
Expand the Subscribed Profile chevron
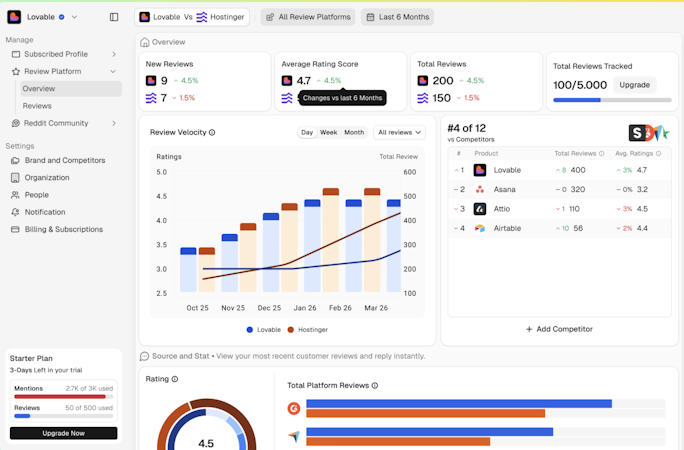(x=114, y=54)
